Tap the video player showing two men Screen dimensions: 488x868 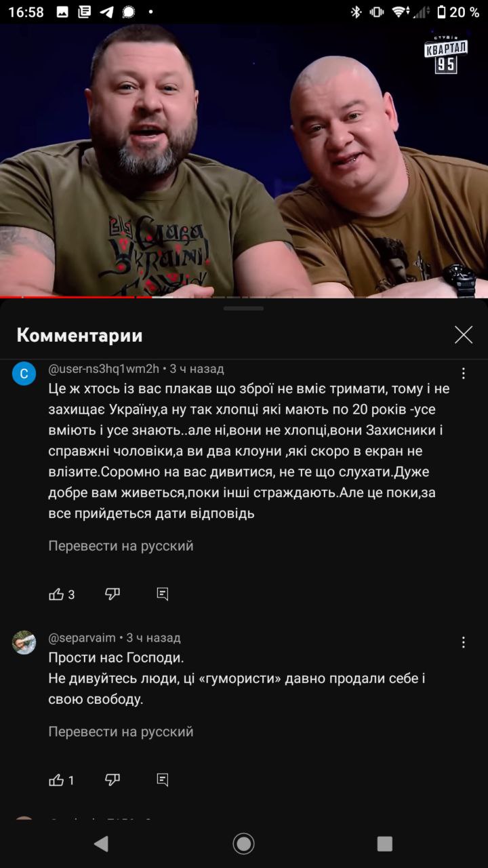(x=244, y=161)
